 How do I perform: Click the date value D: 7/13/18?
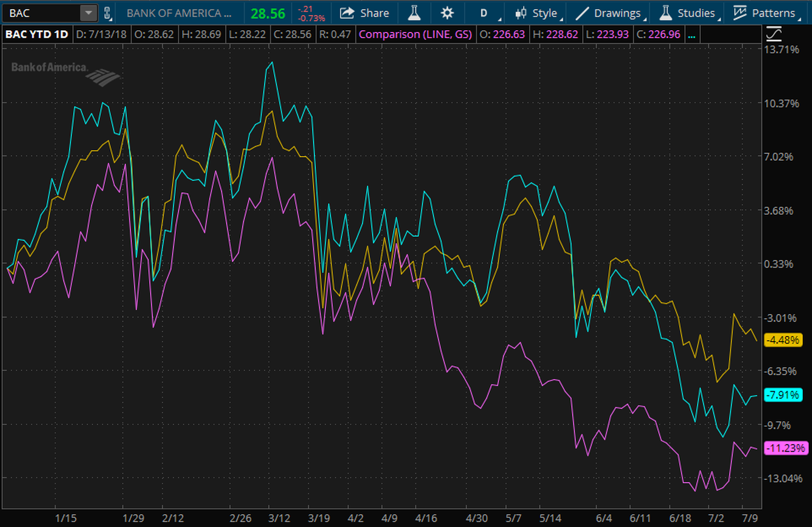point(101,34)
